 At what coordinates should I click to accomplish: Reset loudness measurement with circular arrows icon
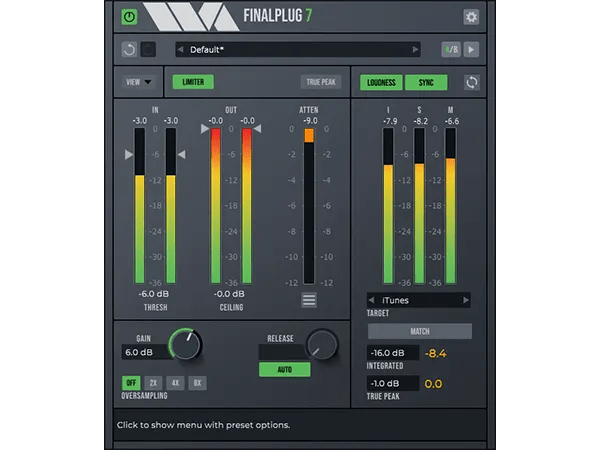pyautogui.click(x=472, y=82)
